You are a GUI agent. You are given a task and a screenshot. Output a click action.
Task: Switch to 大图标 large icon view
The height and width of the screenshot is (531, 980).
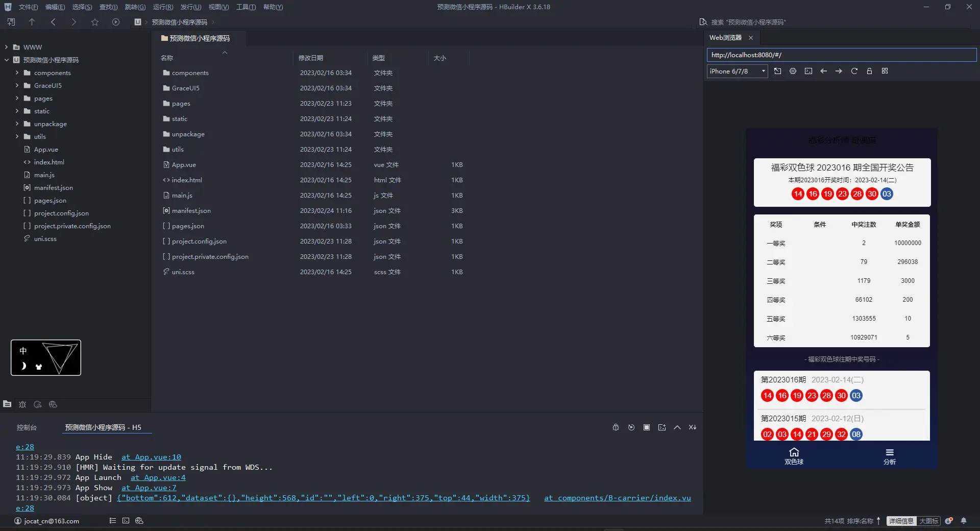pyautogui.click(x=928, y=521)
